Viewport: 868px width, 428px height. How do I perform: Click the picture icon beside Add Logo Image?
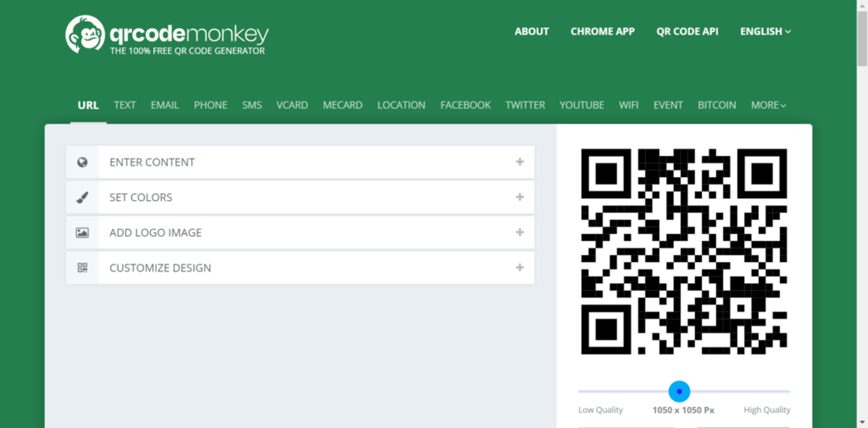82,233
